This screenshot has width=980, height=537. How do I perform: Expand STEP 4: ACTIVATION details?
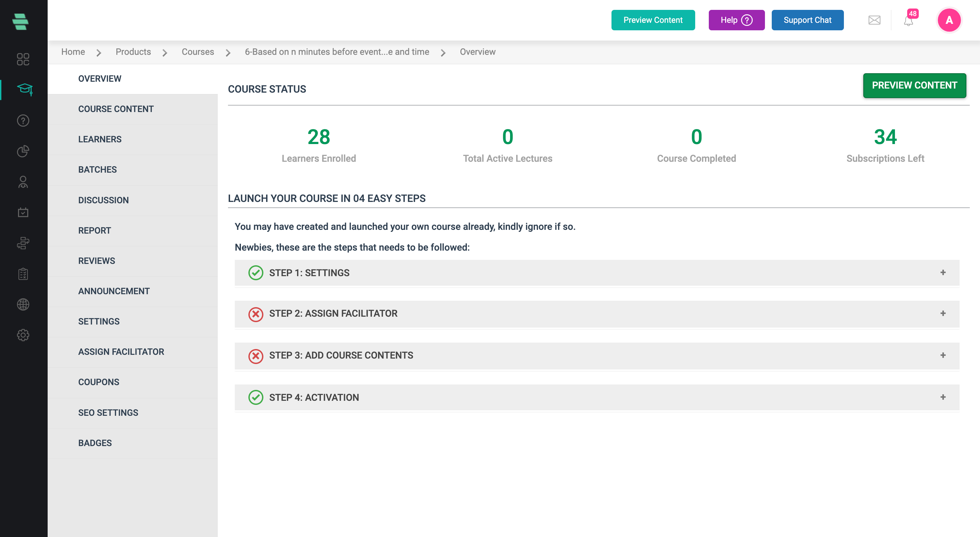pyautogui.click(x=943, y=397)
